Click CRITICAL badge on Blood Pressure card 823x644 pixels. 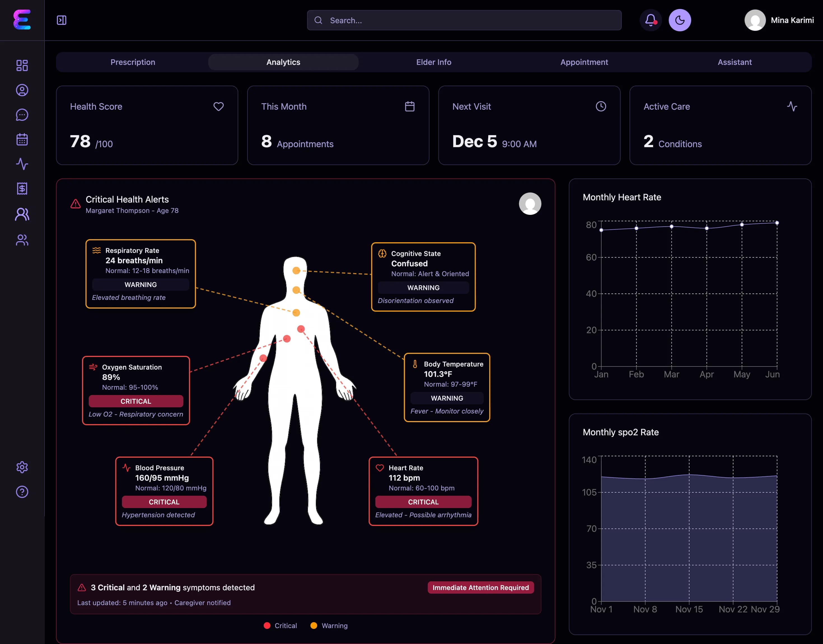164,502
